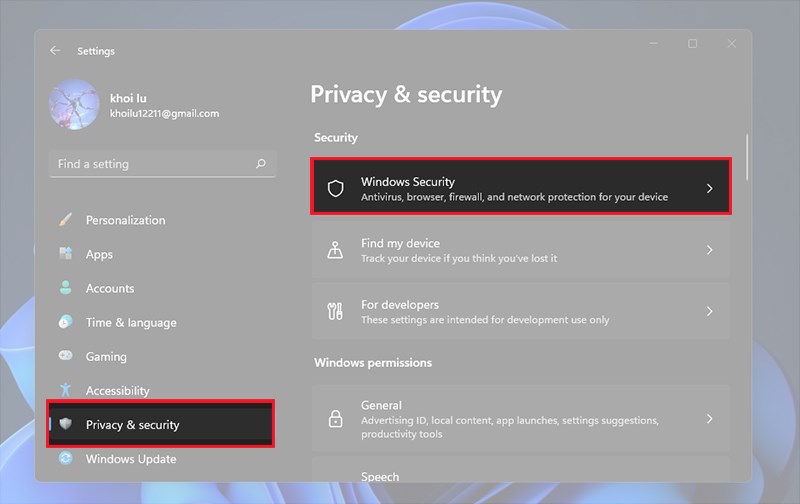Click the Time & language globe icon
This screenshot has height=504, width=800.
[66, 322]
